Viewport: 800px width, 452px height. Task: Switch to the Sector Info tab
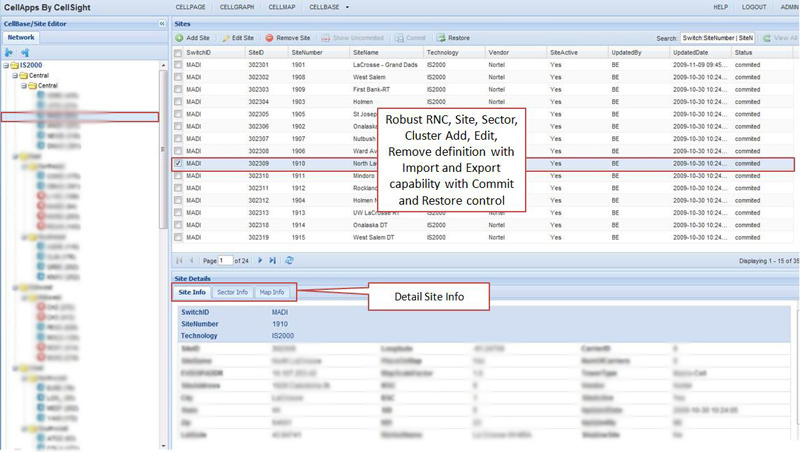[232, 292]
